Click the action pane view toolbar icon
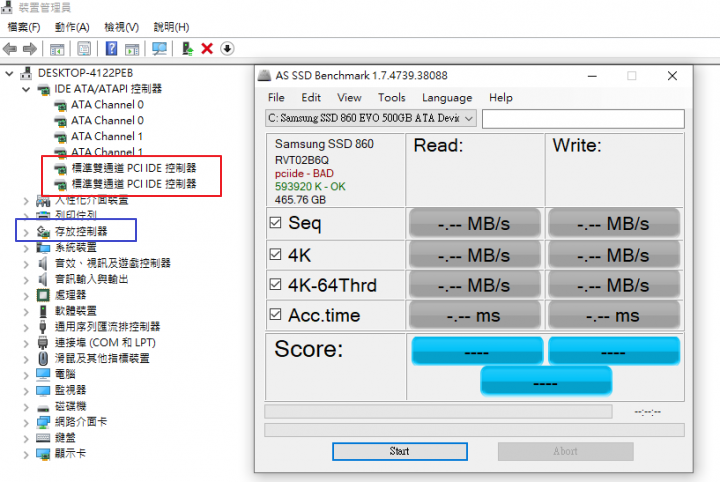 (x=132, y=49)
